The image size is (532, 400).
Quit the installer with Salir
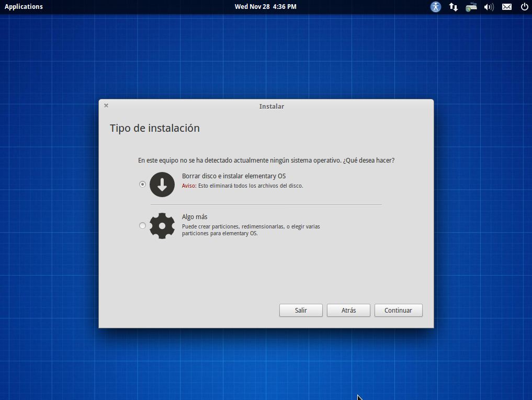pyautogui.click(x=301, y=311)
